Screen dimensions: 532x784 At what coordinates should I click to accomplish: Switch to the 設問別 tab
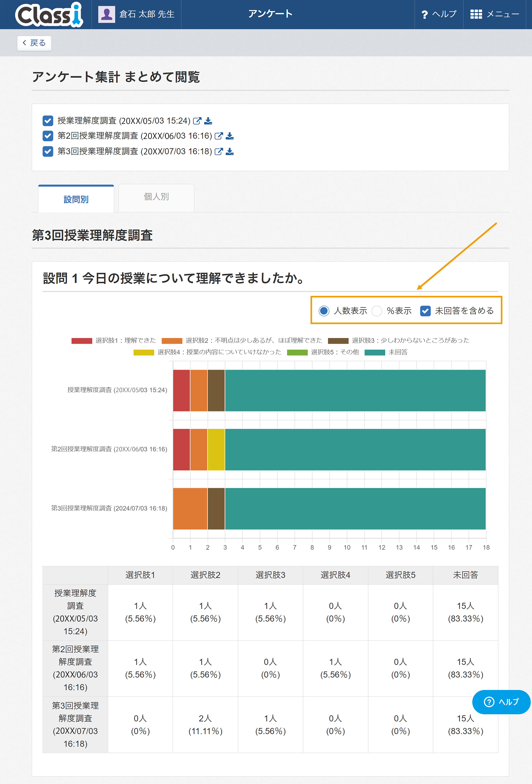pos(76,199)
